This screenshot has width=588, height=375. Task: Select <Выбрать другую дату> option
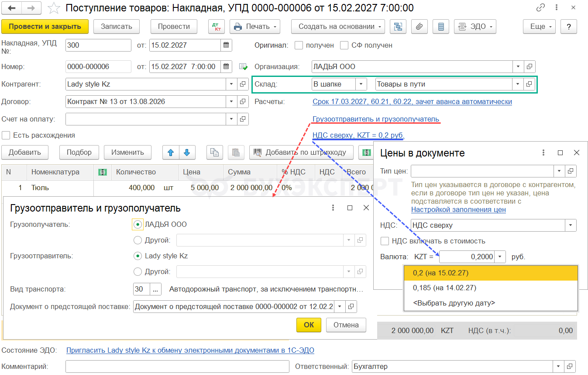pyautogui.click(x=491, y=303)
